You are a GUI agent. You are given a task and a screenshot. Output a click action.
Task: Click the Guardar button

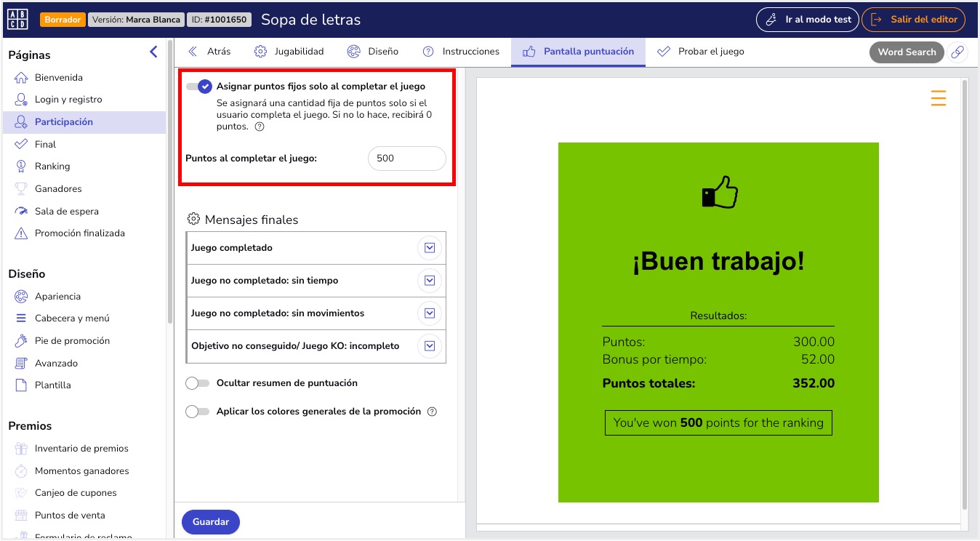coord(211,522)
